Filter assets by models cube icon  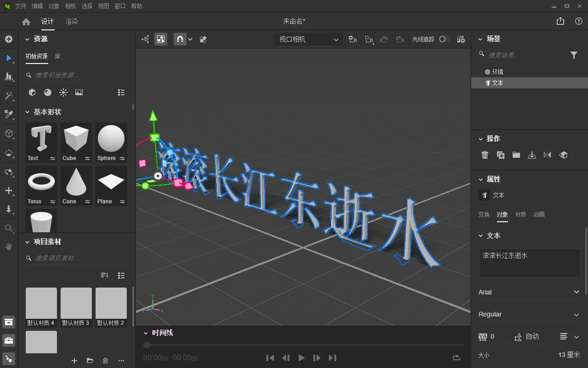click(x=32, y=92)
